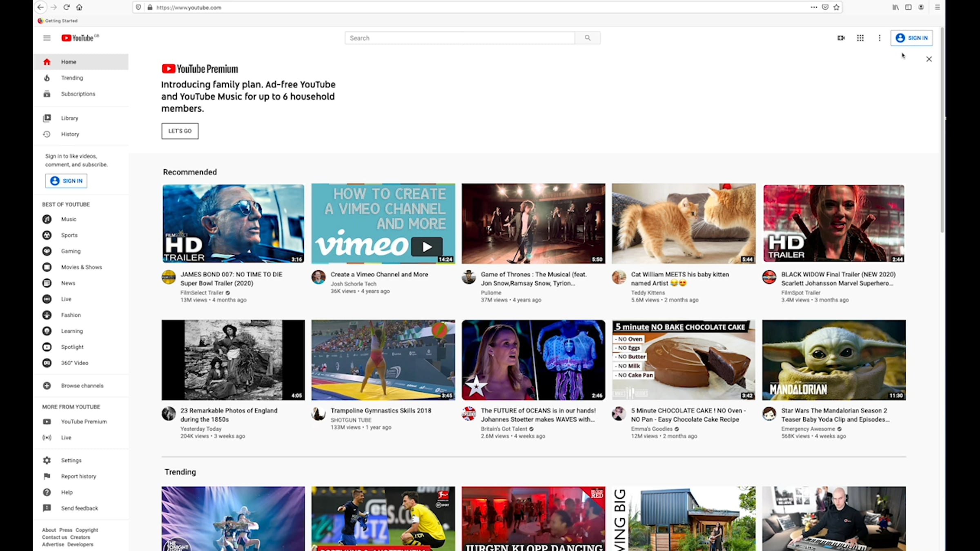Open the no-bake chocolate cake thumbnail
Image resolution: width=980 pixels, height=551 pixels.
(x=684, y=360)
